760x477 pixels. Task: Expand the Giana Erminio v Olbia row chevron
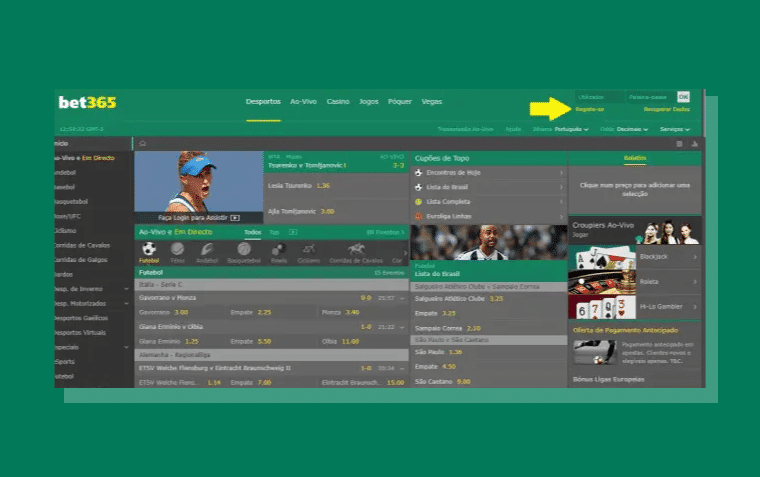click(x=402, y=327)
